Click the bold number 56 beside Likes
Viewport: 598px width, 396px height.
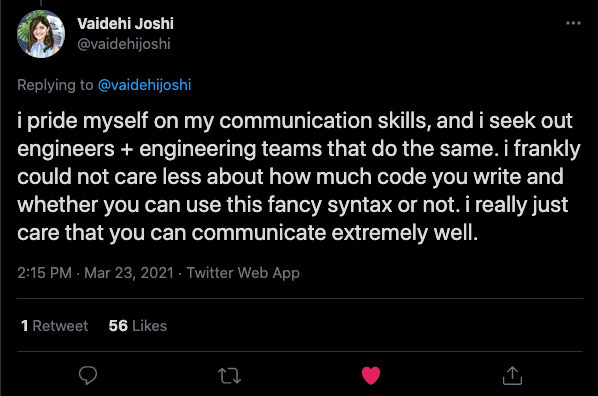tap(118, 326)
